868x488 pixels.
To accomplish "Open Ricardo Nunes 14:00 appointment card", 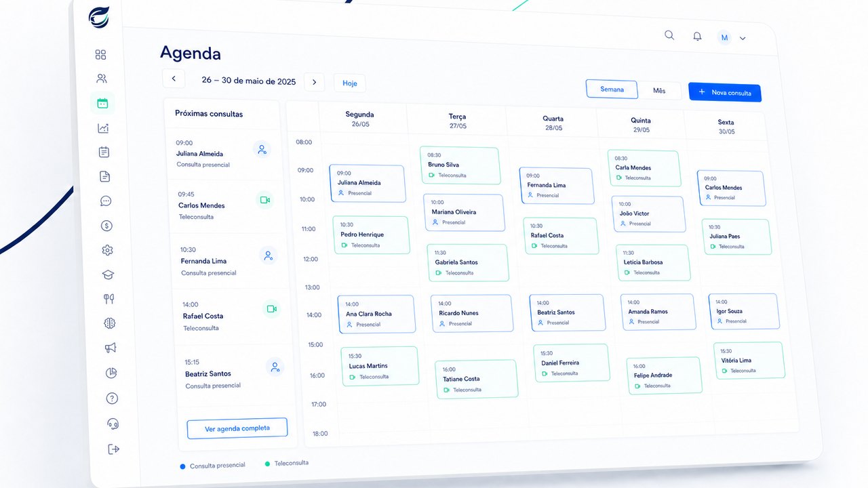I will pos(472,314).
